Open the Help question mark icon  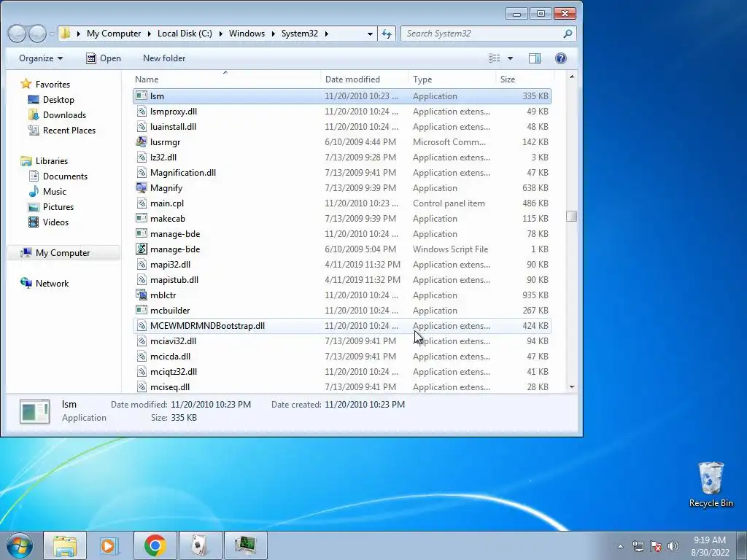[561, 58]
